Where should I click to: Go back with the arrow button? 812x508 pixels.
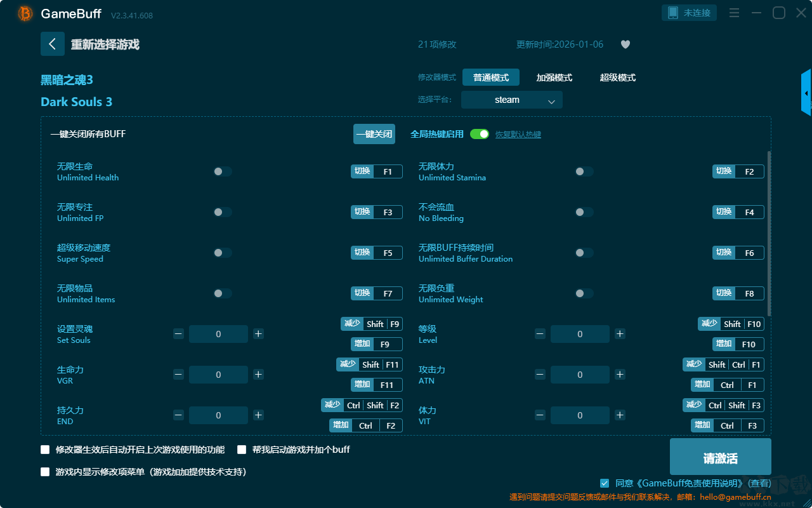click(x=53, y=44)
